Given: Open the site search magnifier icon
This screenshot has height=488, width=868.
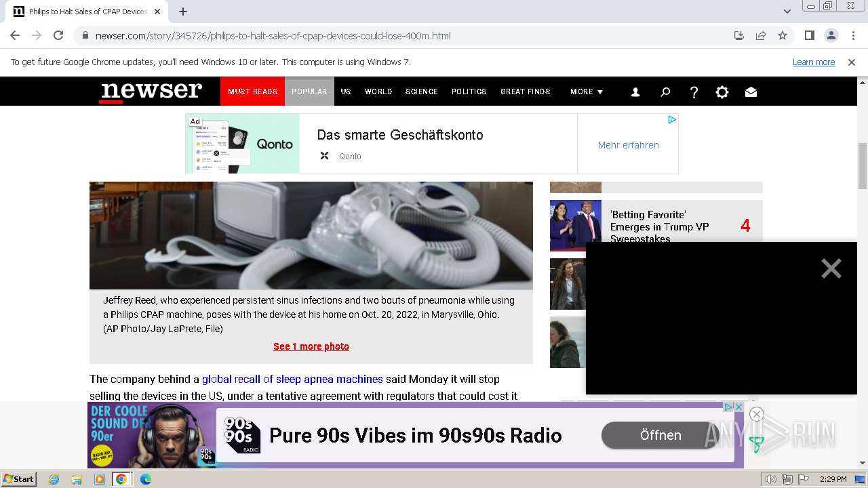Looking at the screenshot, I should [x=665, y=92].
